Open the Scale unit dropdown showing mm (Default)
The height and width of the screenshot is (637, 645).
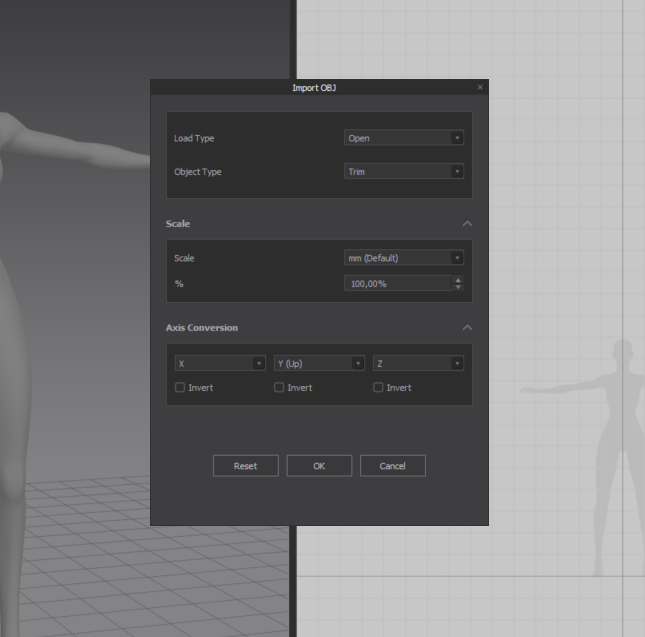(x=403, y=258)
